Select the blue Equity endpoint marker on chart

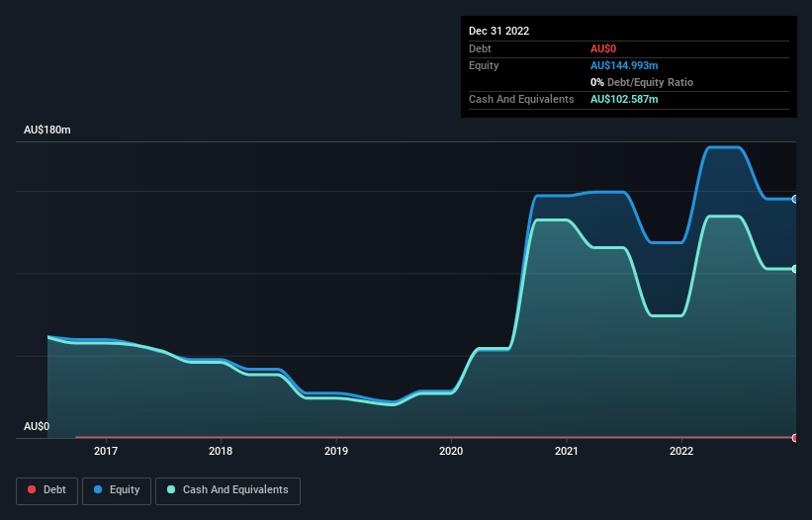pyautogui.click(x=795, y=200)
